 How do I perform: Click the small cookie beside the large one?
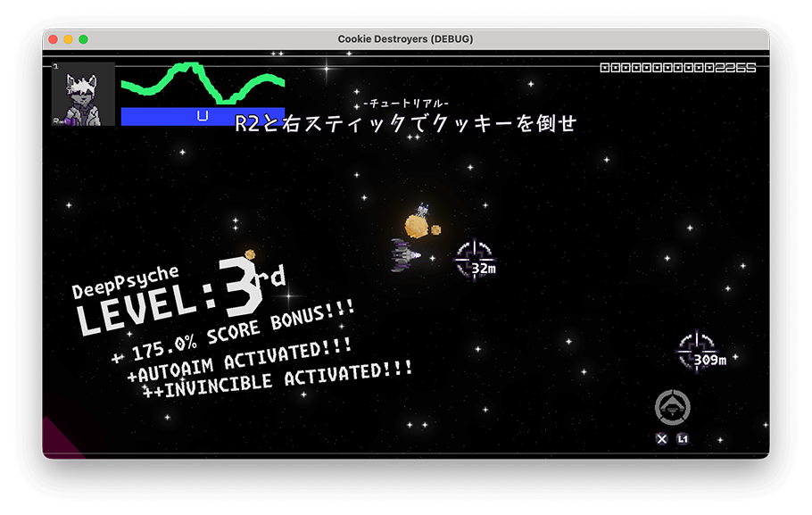436,229
